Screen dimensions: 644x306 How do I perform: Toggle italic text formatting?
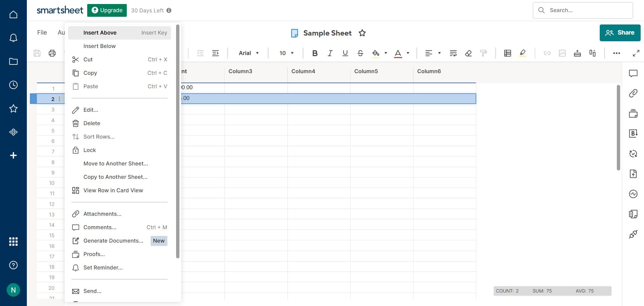330,53
